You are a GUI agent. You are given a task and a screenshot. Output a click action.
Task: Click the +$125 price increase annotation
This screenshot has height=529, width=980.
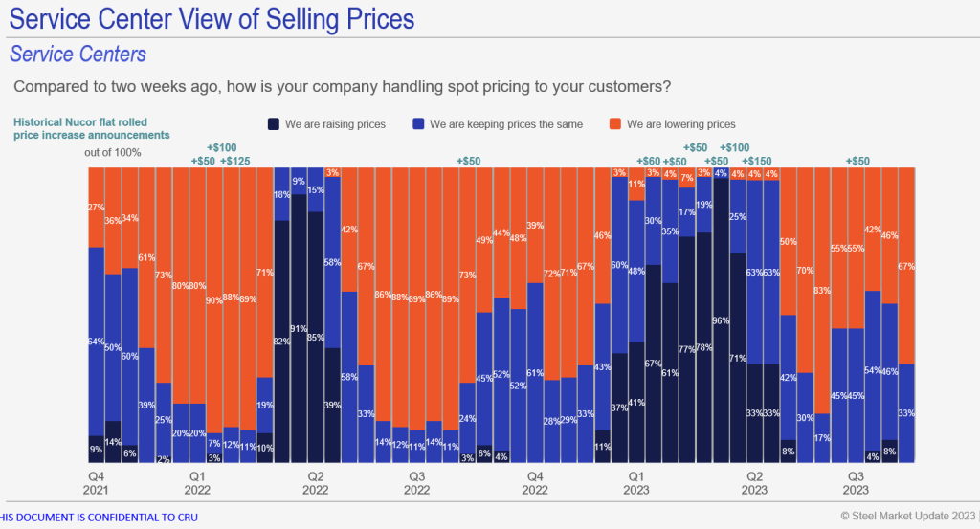point(235,161)
